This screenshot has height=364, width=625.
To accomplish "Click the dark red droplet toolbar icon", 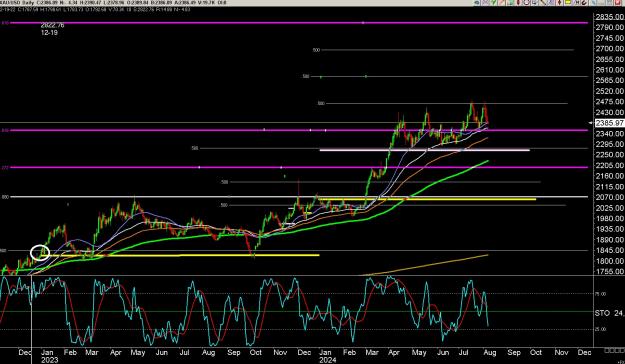I will coord(518,2).
